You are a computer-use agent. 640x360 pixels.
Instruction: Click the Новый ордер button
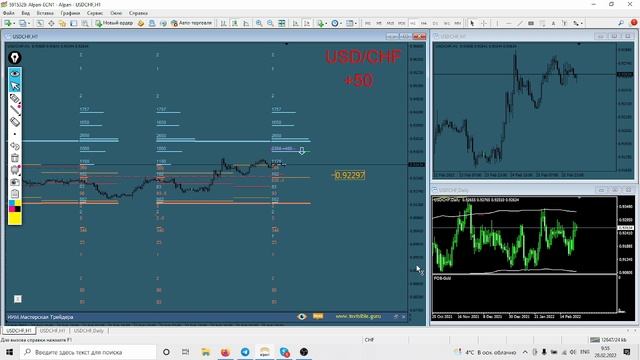pyautogui.click(x=114, y=23)
